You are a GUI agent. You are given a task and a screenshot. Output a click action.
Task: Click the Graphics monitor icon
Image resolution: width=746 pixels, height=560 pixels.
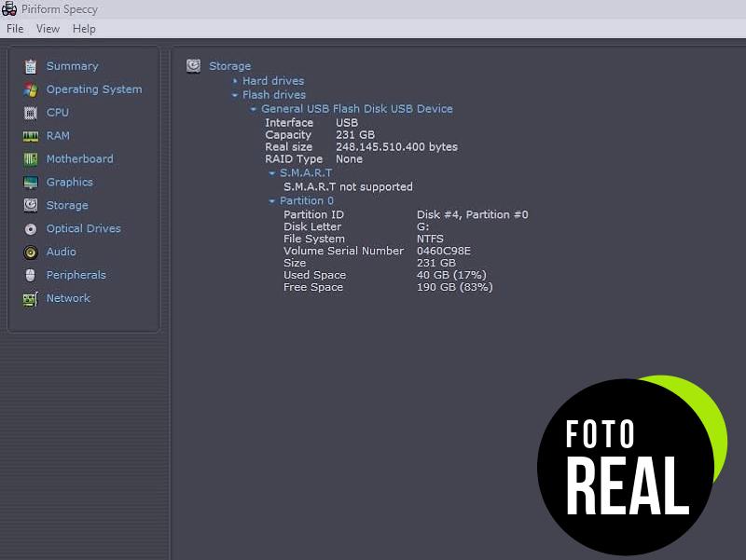tap(31, 183)
